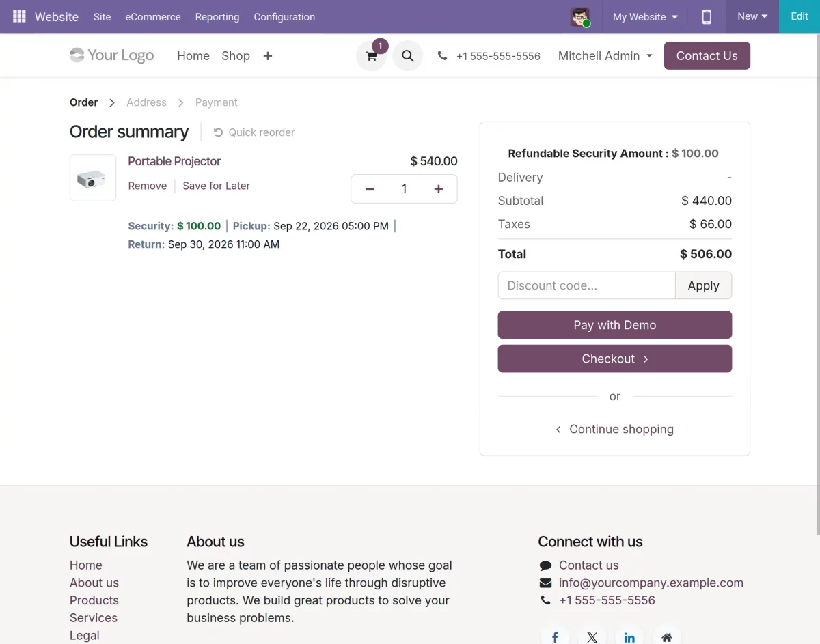Click the plus icon next to Shop
The image size is (820, 644).
(268, 56)
